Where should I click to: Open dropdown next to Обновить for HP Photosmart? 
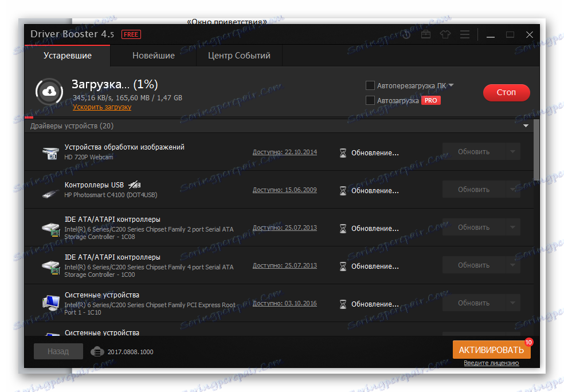click(513, 190)
